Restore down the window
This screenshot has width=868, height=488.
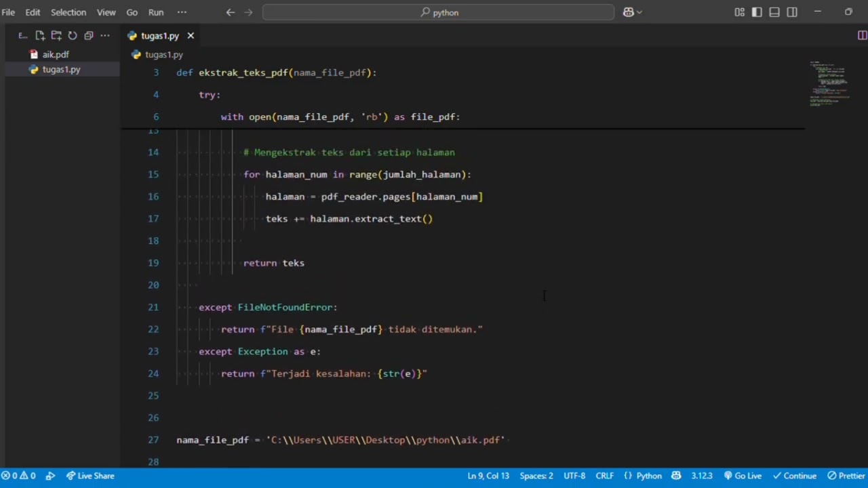click(848, 12)
